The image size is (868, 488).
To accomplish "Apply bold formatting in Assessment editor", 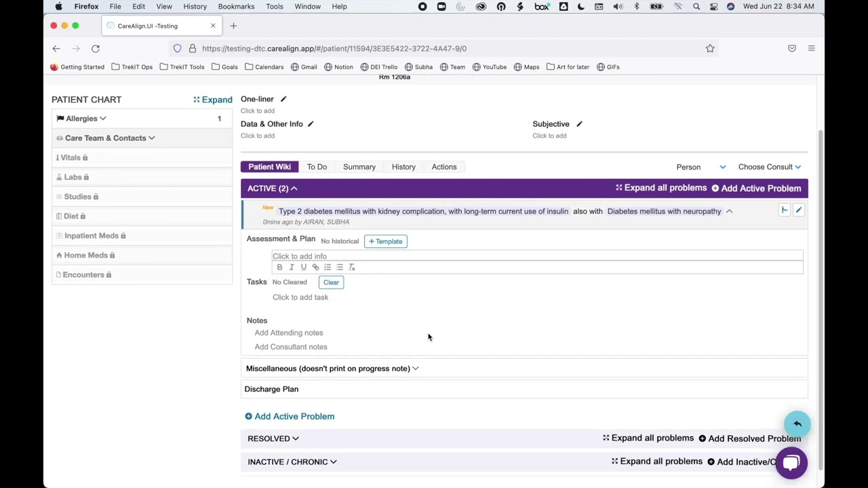I will pyautogui.click(x=279, y=267).
